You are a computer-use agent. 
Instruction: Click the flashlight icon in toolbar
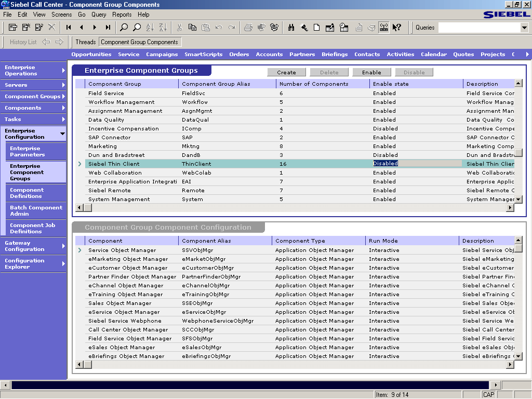pyautogui.click(x=304, y=28)
